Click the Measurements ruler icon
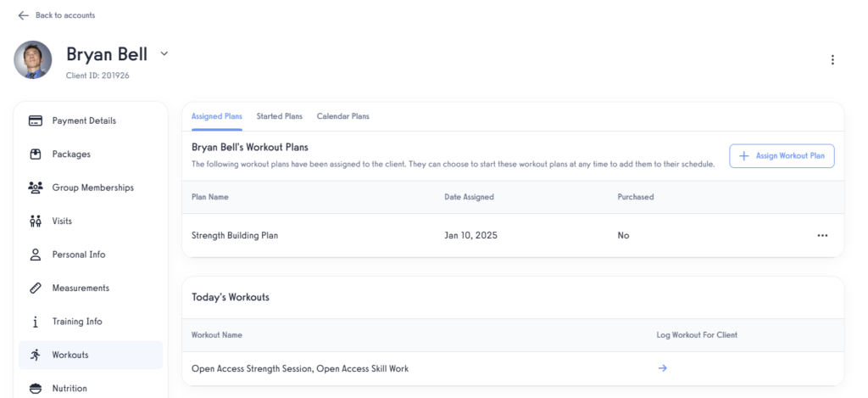Image resolution: width=868 pixels, height=398 pixels. pos(36,289)
